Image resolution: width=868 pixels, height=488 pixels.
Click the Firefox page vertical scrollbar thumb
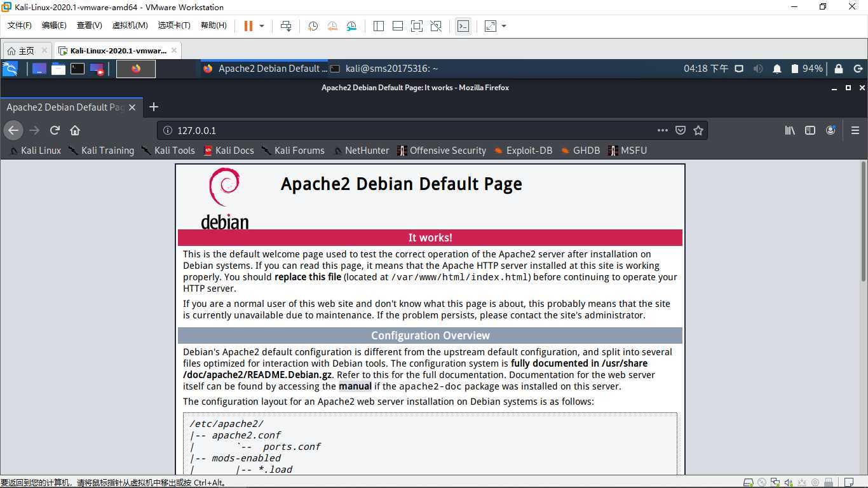pos(863,222)
